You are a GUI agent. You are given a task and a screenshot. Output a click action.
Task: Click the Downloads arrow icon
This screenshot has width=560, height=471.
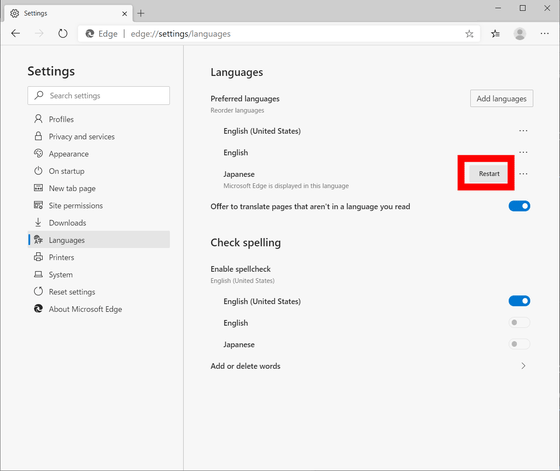pos(38,222)
